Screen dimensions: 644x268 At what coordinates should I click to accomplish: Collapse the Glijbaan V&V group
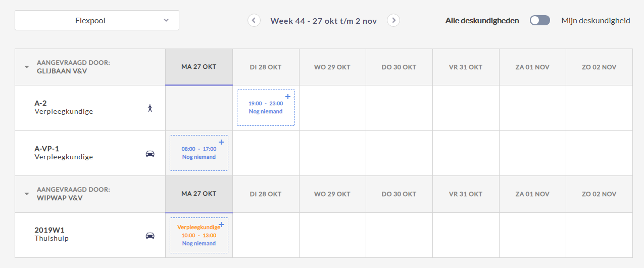pyautogui.click(x=26, y=67)
